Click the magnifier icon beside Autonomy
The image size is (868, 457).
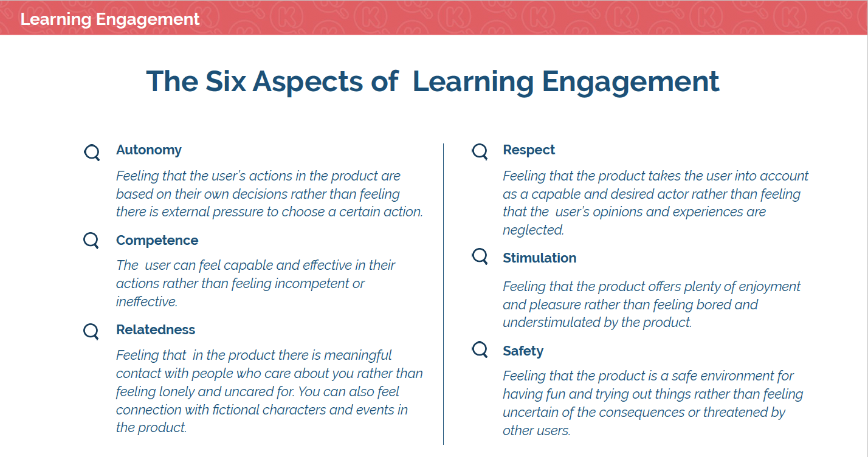click(92, 153)
